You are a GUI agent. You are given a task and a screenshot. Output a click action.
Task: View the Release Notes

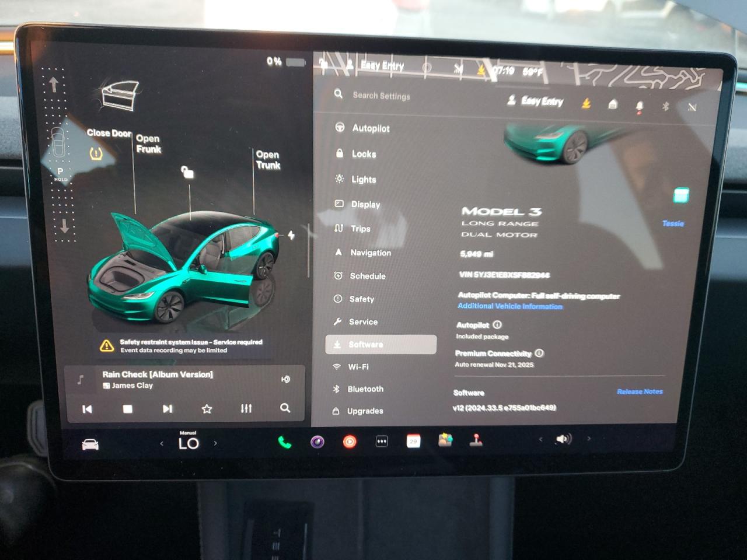(639, 391)
